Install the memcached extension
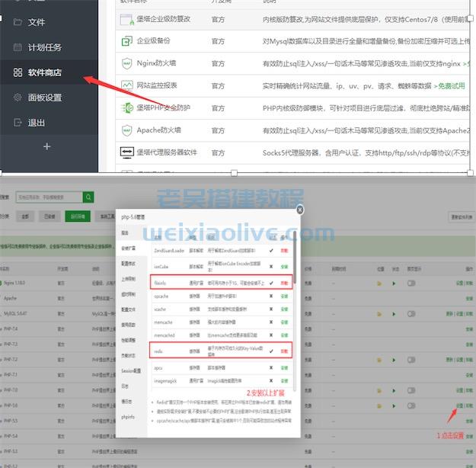The image size is (476, 468). click(284, 335)
